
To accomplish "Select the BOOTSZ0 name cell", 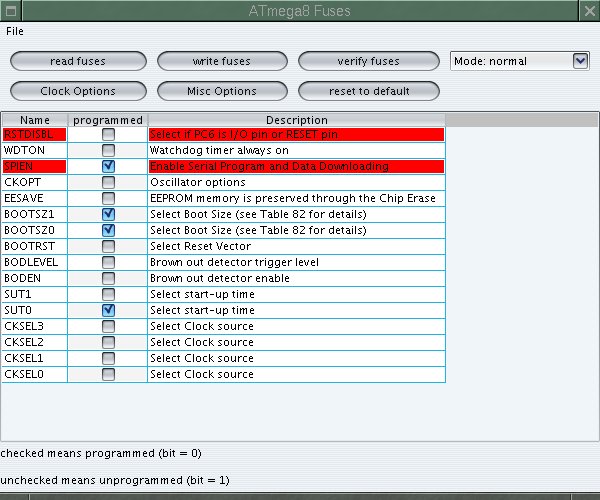I will (35, 230).
